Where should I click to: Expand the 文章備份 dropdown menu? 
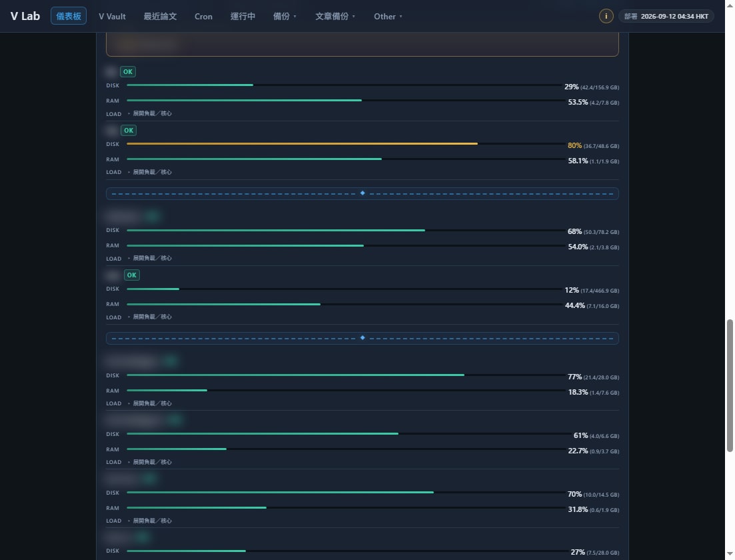[x=335, y=16]
